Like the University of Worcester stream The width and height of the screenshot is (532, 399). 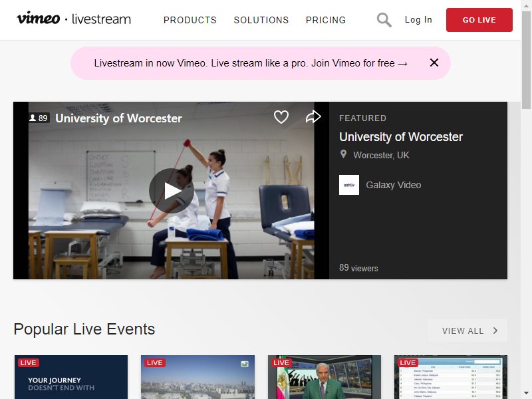pos(281,117)
